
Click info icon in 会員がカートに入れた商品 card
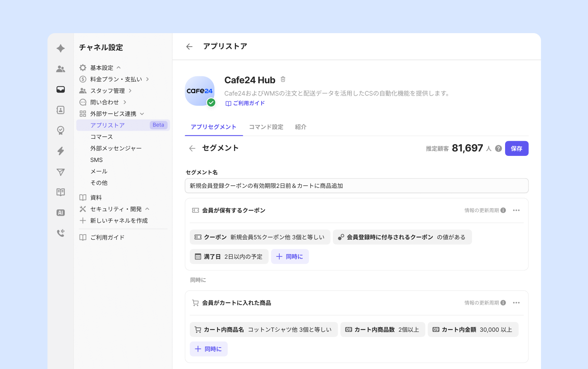[x=503, y=303]
